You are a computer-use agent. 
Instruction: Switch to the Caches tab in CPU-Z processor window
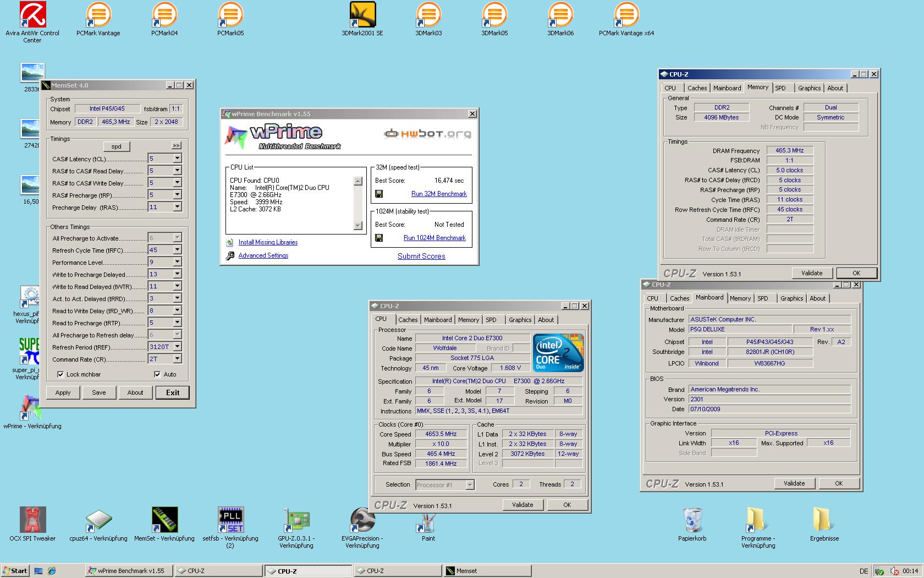408,320
